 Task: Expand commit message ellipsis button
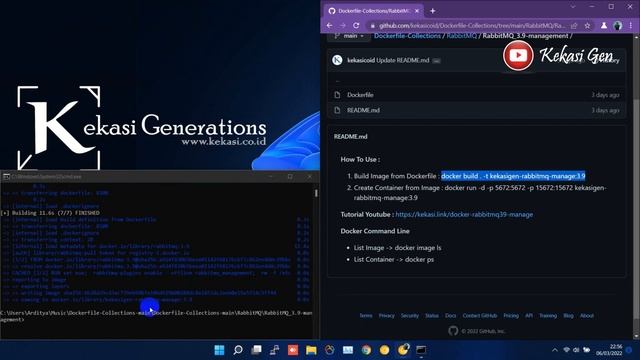click(436, 61)
